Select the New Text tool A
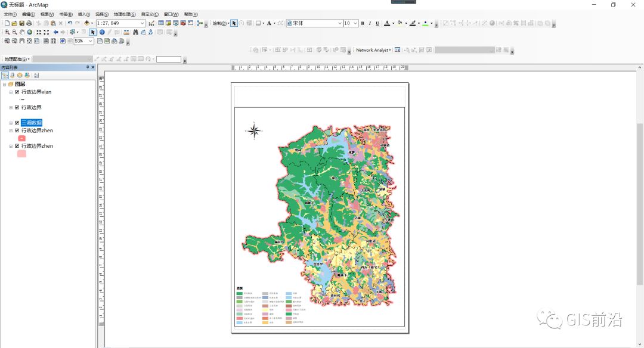Viewport: 644px width, 348px height. 269,23
